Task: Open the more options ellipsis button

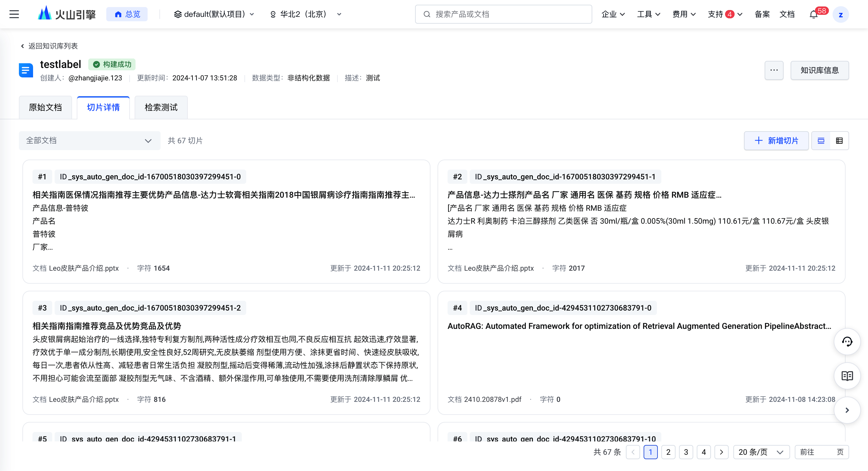Action: click(774, 70)
